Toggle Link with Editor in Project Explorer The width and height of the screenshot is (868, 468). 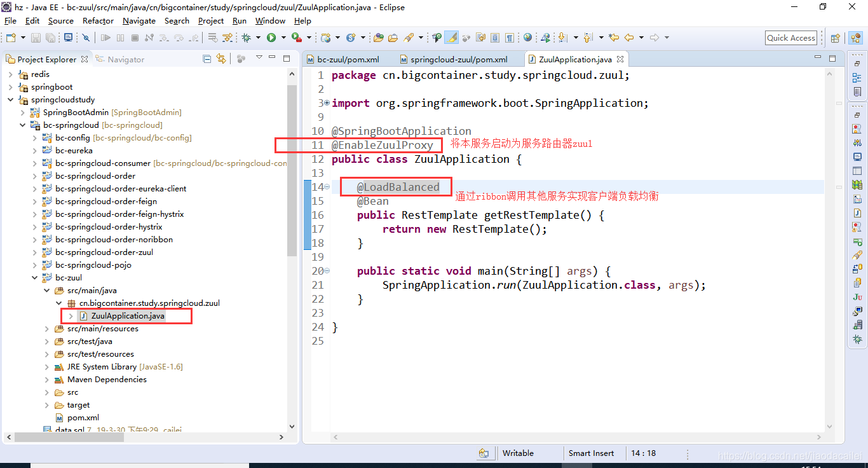[x=221, y=59]
